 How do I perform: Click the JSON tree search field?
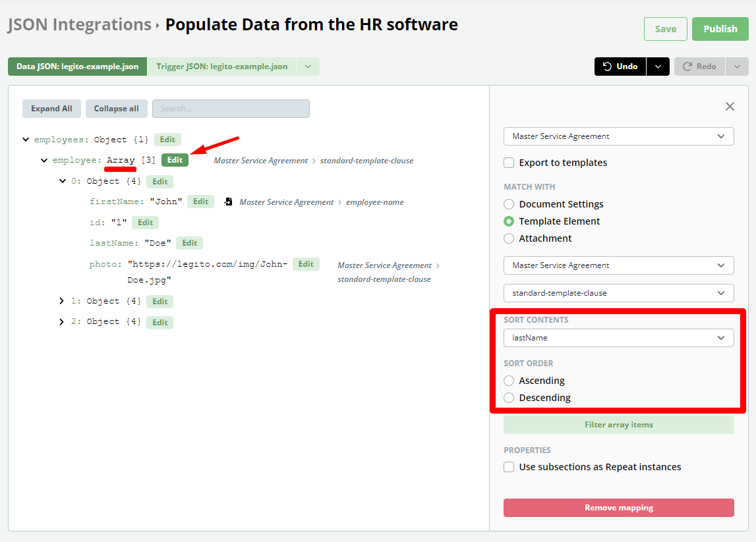tap(231, 109)
